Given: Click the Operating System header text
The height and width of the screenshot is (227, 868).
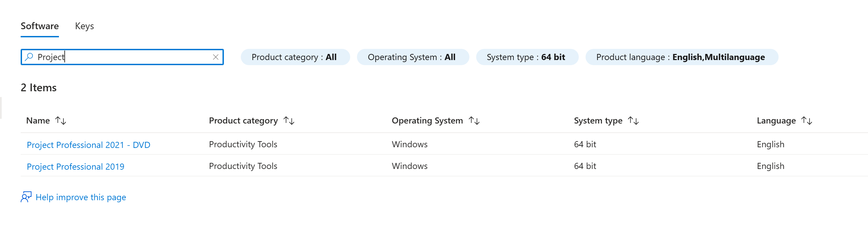Looking at the screenshot, I should pyautogui.click(x=427, y=120).
